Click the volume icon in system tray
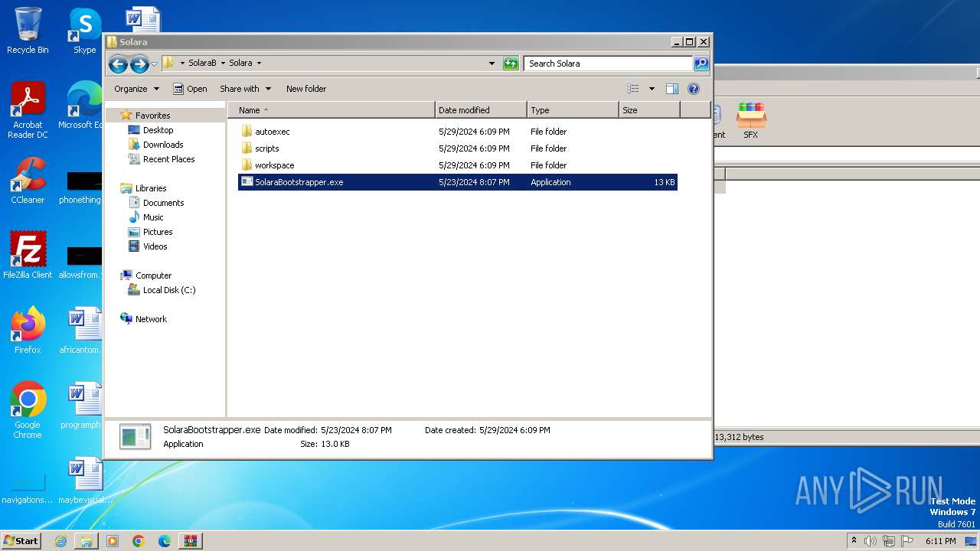This screenshot has width=980, height=551. pos(871,541)
